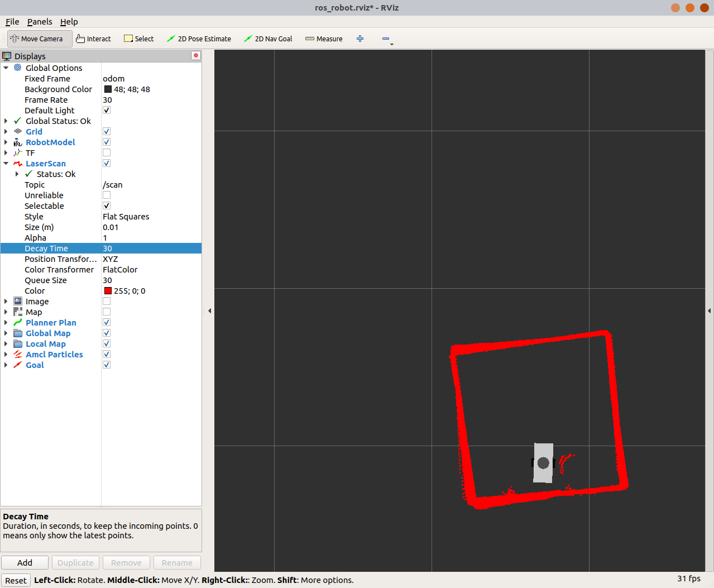This screenshot has width=714, height=588.
Task: Expand the Goal tree node
Action: point(6,365)
